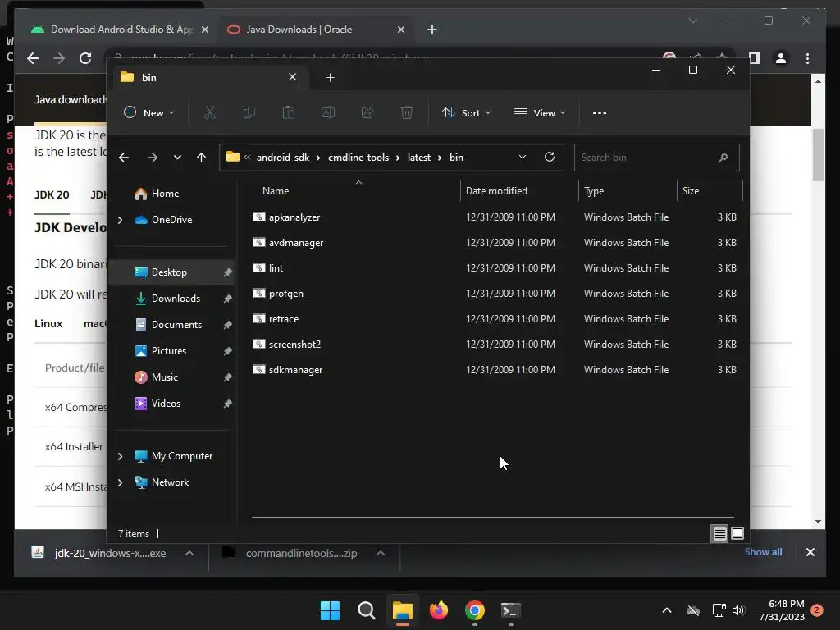Viewport: 840px width, 630px height.
Task: Click the sdkmanager batch file icon
Action: 259,370
